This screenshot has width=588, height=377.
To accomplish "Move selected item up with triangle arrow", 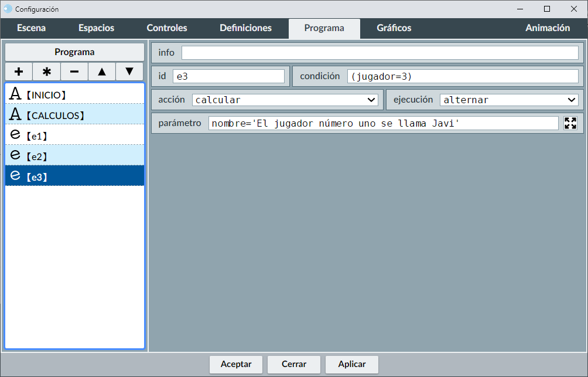I will click(102, 72).
